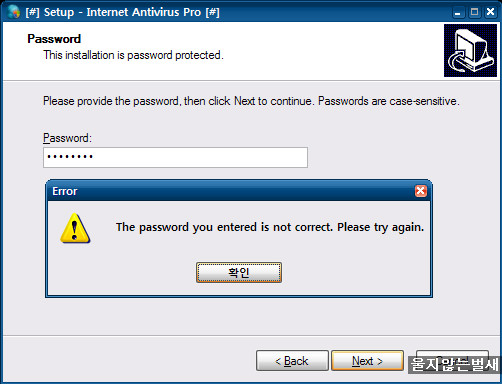Click the 확인 confirmation button
This screenshot has height=384, width=502.
tap(239, 272)
